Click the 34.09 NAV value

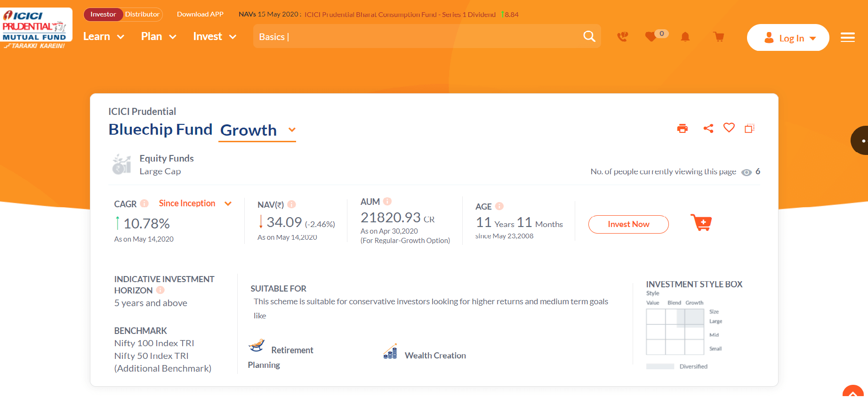point(284,222)
